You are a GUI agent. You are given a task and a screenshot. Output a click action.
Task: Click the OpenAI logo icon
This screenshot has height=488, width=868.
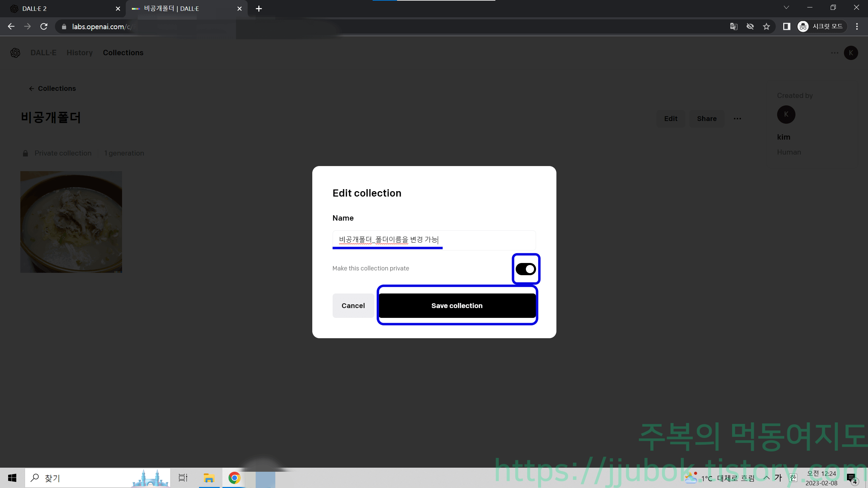tap(15, 53)
